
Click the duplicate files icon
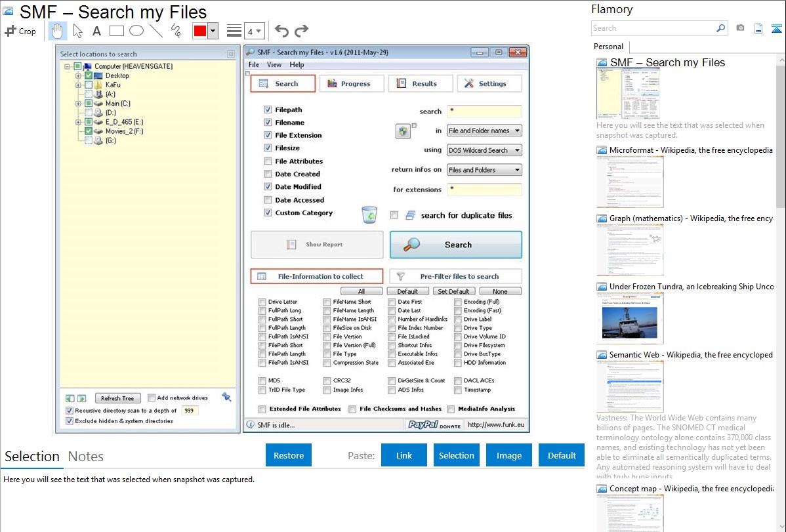410,215
